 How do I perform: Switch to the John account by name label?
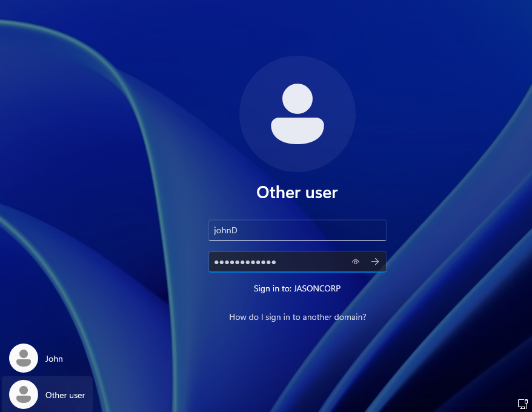coord(54,359)
